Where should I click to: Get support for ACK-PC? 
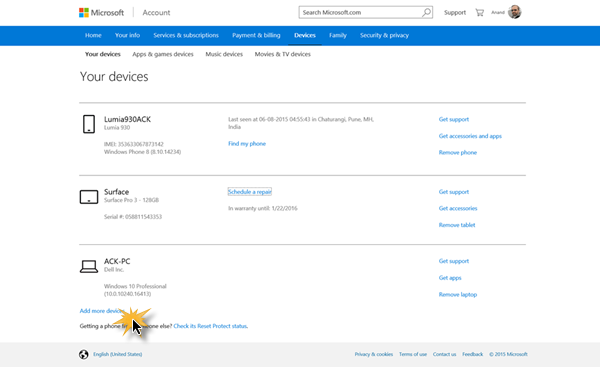453,261
